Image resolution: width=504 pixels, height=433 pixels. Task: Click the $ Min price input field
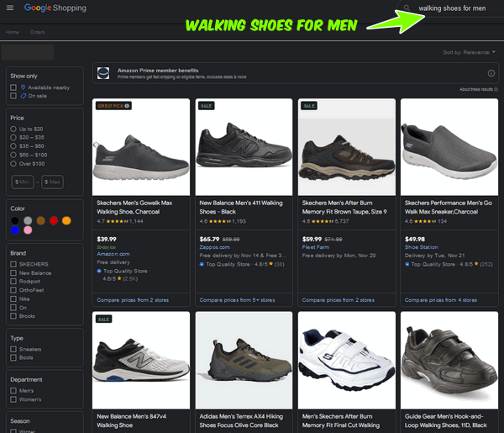[x=23, y=182]
